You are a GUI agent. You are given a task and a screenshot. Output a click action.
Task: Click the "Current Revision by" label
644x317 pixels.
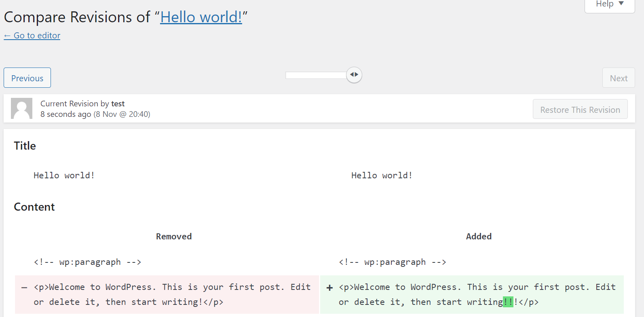[x=75, y=104]
